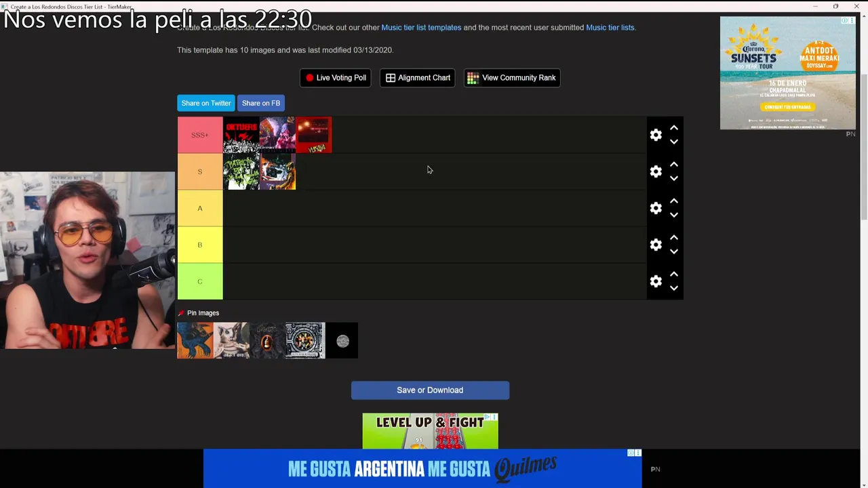Open settings gear for SSS+ tier row

[656, 135]
